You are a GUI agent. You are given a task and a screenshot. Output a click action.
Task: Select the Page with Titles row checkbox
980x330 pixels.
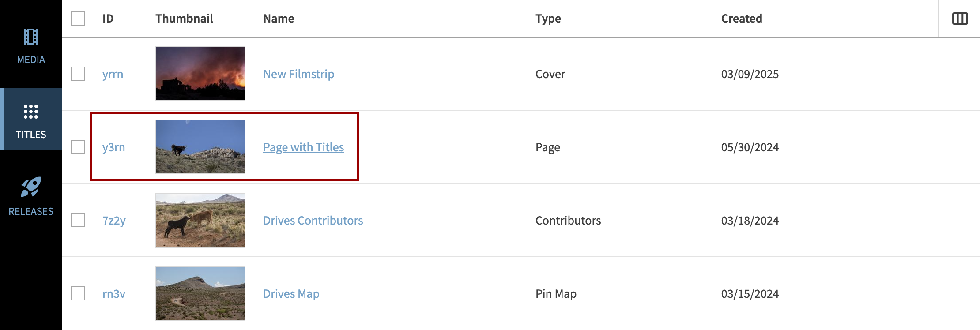(x=78, y=147)
